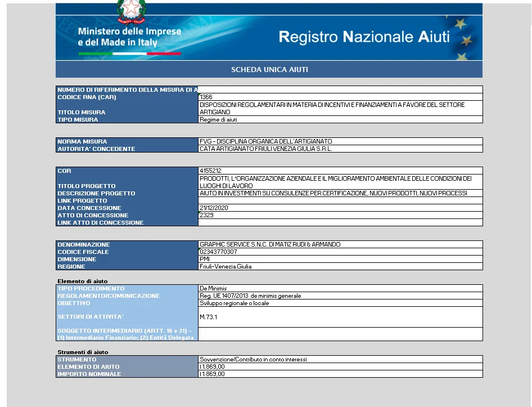Viewport: 532px width, 407px height.
Task: Click the 'Strumenti di aiuto' section heading
Action: pyautogui.click(x=83, y=352)
